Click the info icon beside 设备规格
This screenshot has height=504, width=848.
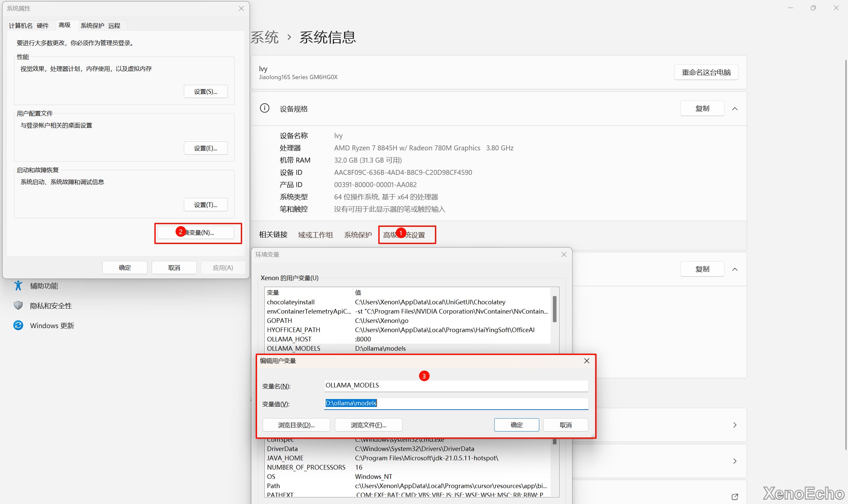click(x=264, y=108)
